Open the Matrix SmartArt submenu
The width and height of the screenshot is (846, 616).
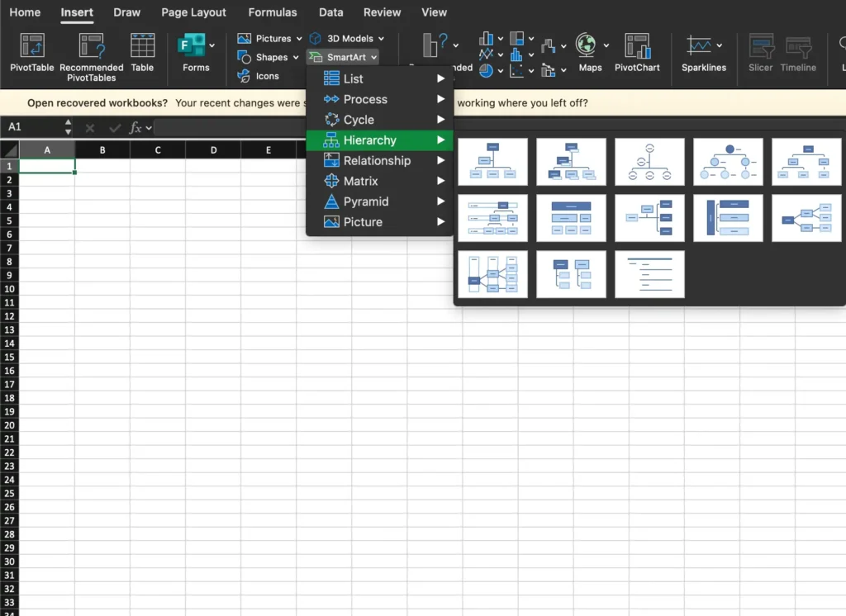[x=379, y=181]
